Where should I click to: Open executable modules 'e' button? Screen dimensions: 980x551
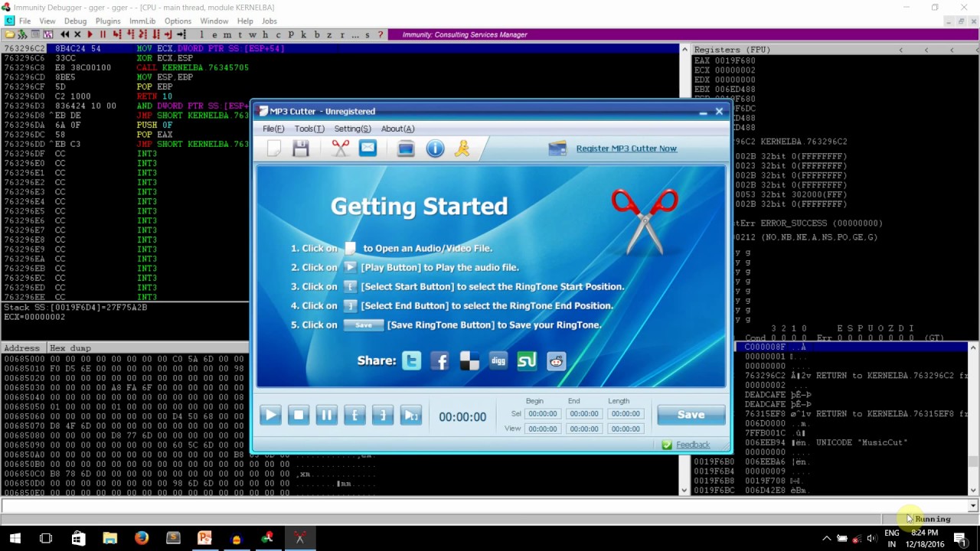tap(214, 34)
